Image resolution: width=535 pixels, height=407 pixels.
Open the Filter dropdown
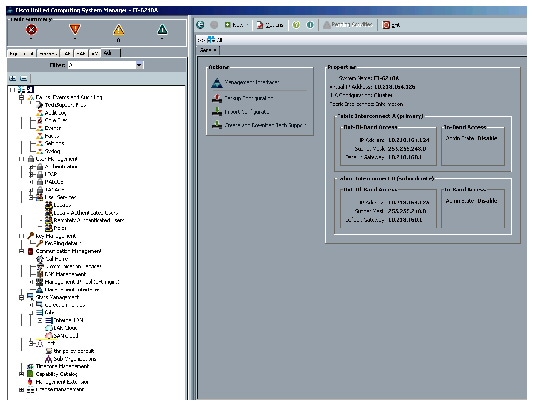pyautogui.click(x=139, y=65)
